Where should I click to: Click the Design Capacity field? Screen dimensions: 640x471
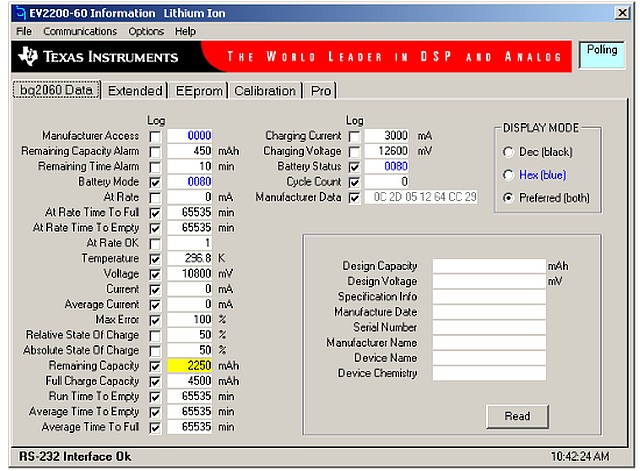tap(489, 266)
